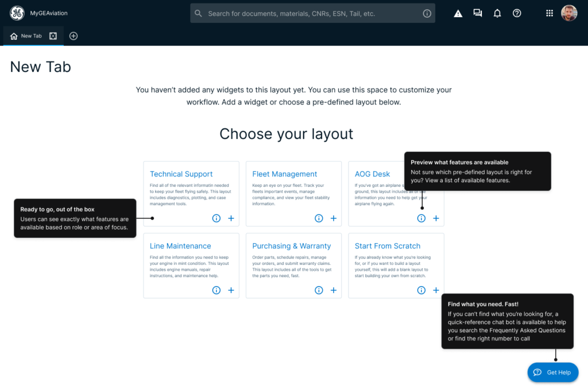Add the AOG Desk layout
The height and width of the screenshot is (392, 588).
(436, 218)
